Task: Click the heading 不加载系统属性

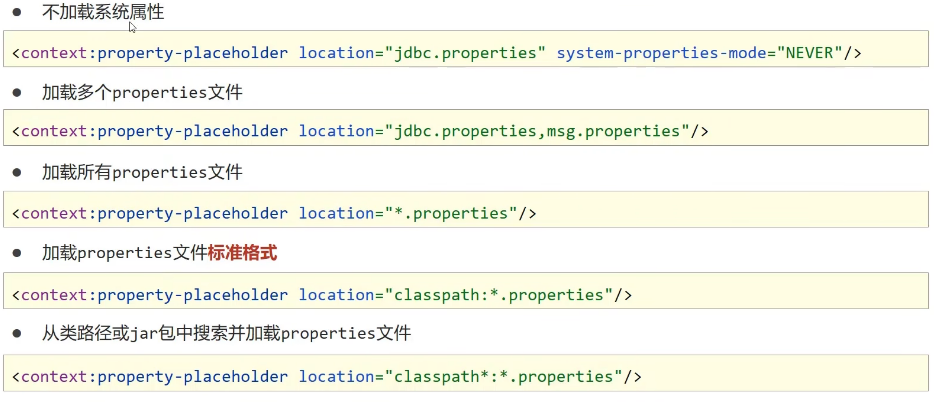Action: (x=103, y=12)
